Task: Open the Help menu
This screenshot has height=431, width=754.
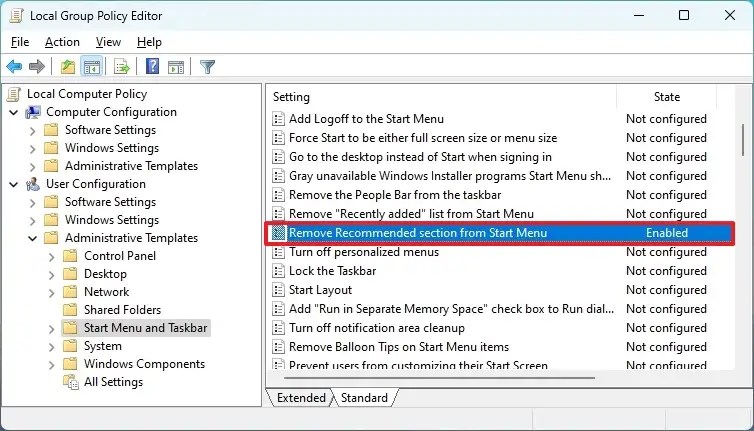Action: point(149,42)
